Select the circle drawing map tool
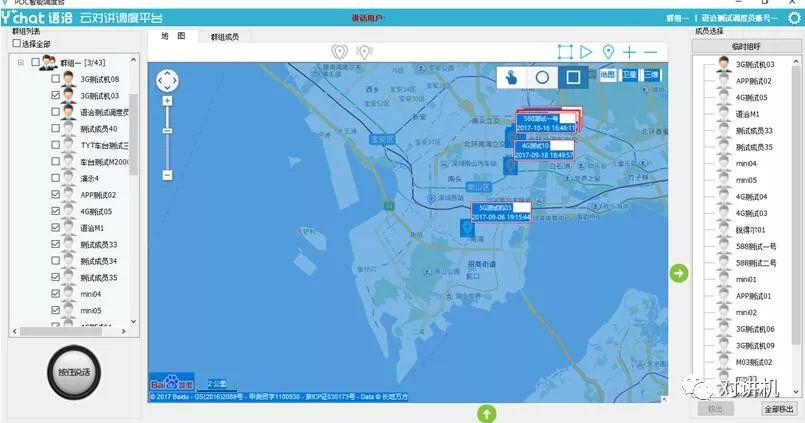This screenshot has height=423, width=805. [x=542, y=78]
